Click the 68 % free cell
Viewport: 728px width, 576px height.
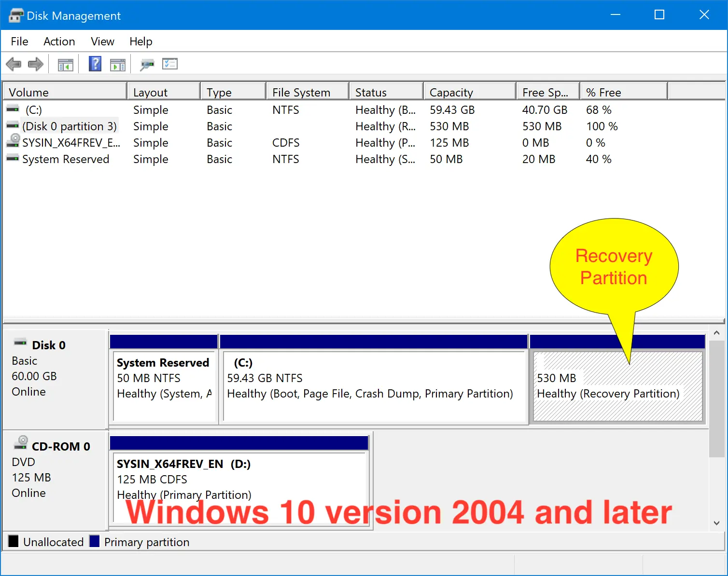pyautogui.click(x=599, y=110)
